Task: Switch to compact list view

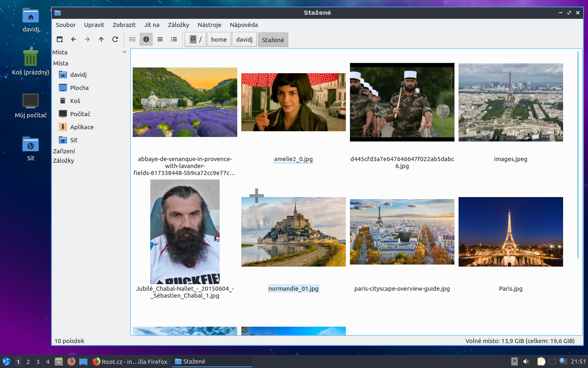Action: (x=174, y=39)
